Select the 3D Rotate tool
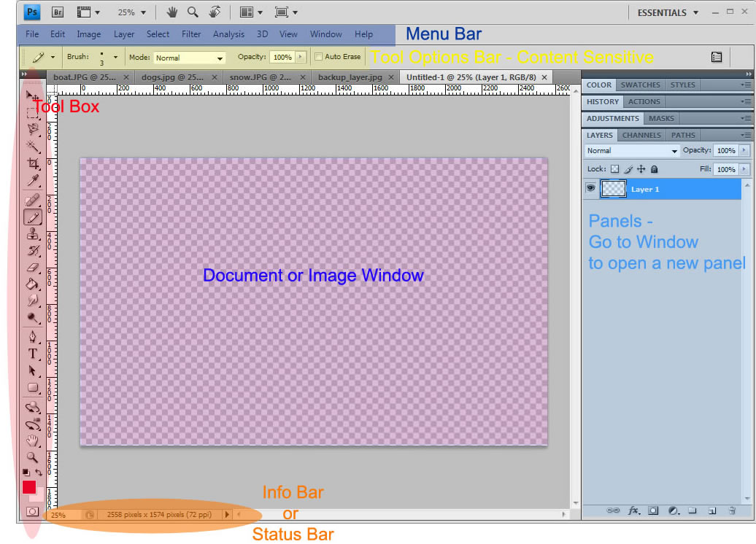The width and height of the screenshot is (756, 544). pos(32,408)
